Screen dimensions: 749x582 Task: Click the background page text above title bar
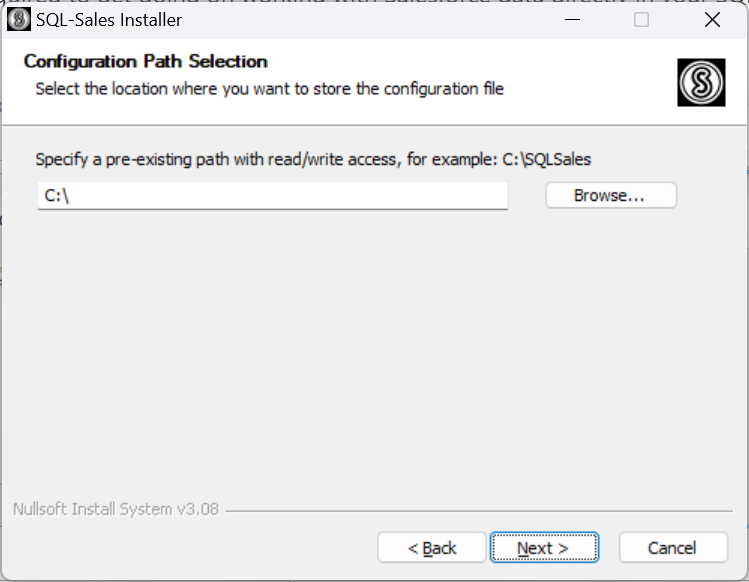click(x=373, y=2)
